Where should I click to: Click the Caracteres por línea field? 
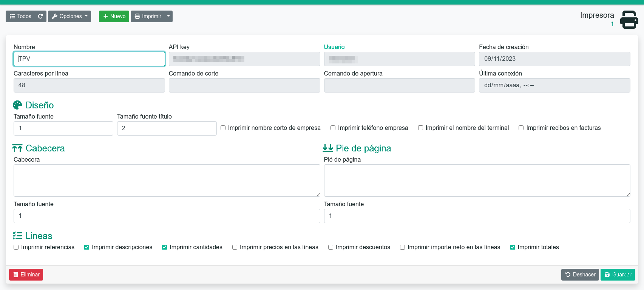tap(90, 85)
